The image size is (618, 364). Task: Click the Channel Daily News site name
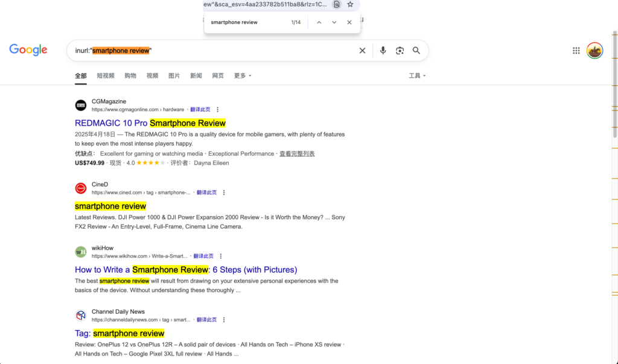tap(118, 311)
